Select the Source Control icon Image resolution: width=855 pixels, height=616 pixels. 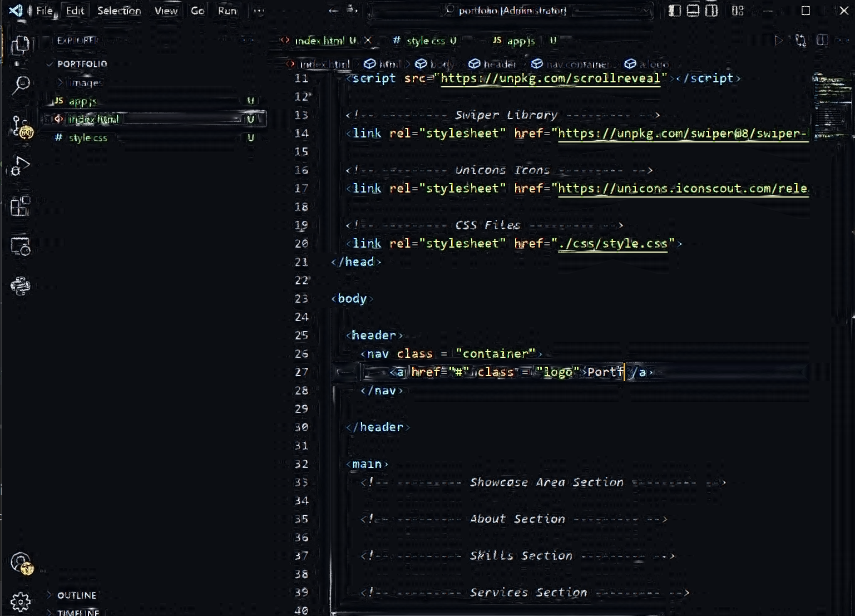click(21, 128)
